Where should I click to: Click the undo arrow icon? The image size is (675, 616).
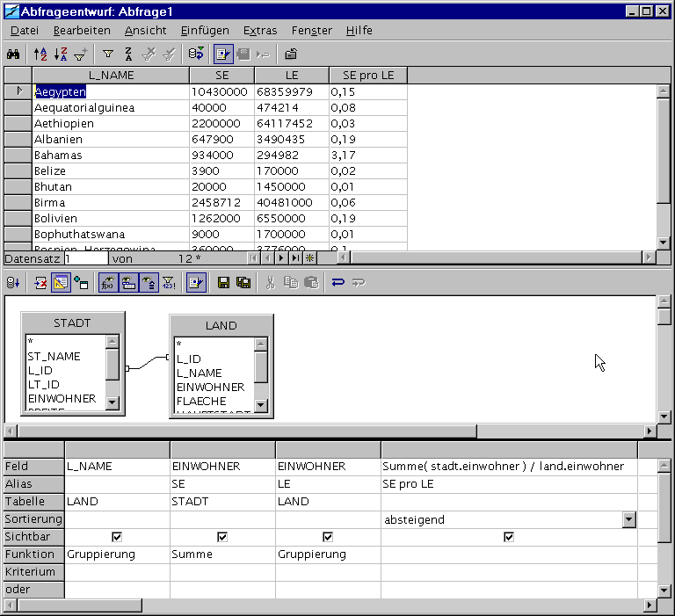(x=338, y=283)
